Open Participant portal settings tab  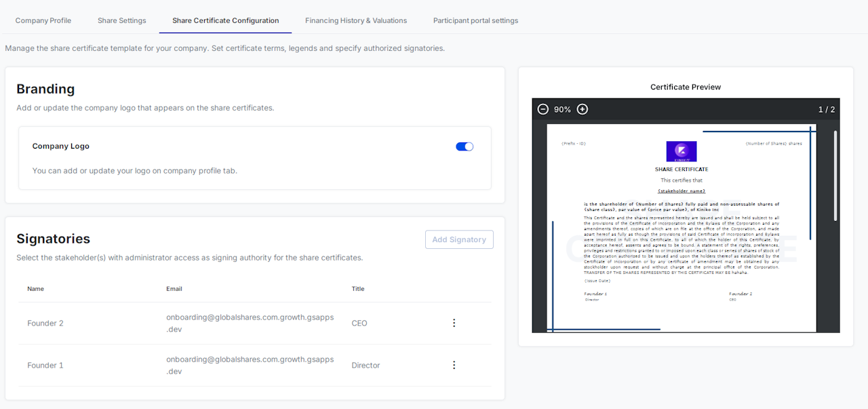click(x=475, y=20)
